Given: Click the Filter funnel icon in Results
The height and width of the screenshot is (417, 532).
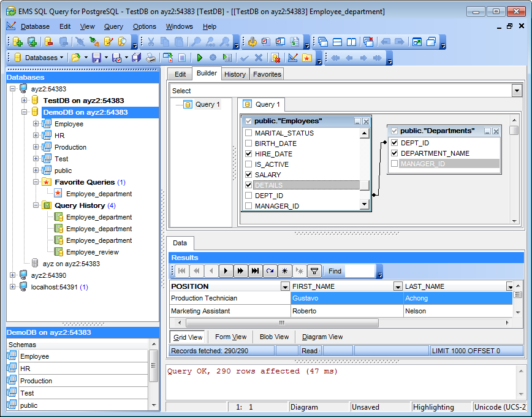Looking at the screenshot, I should [x=314, y=271].
